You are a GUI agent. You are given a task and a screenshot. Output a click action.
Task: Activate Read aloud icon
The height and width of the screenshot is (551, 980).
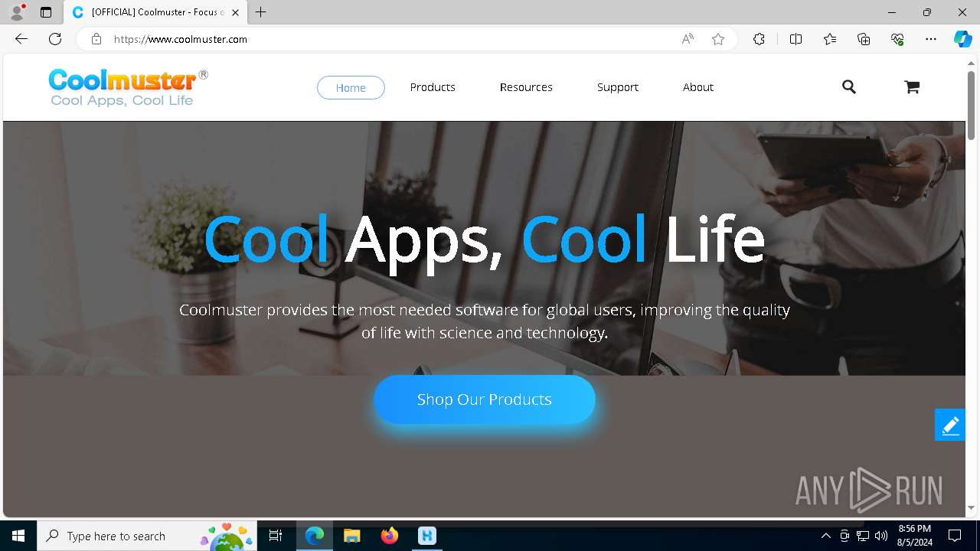[688, 39]
